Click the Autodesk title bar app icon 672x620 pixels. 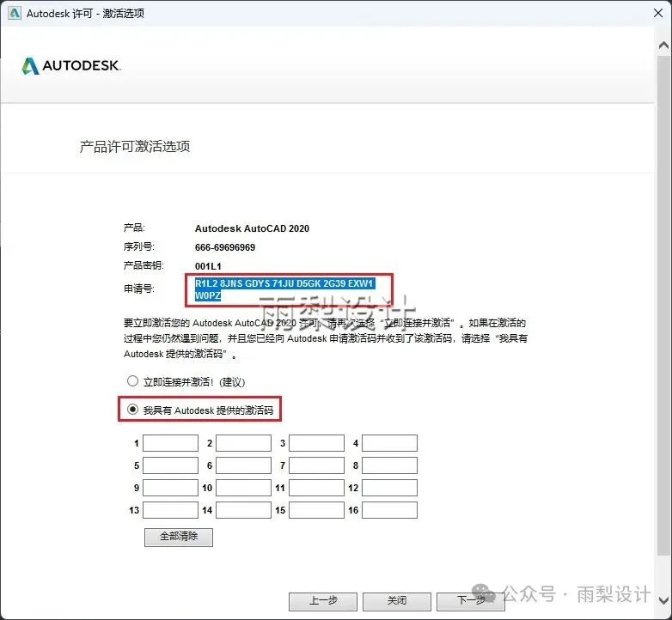click(x=15, y=13)
